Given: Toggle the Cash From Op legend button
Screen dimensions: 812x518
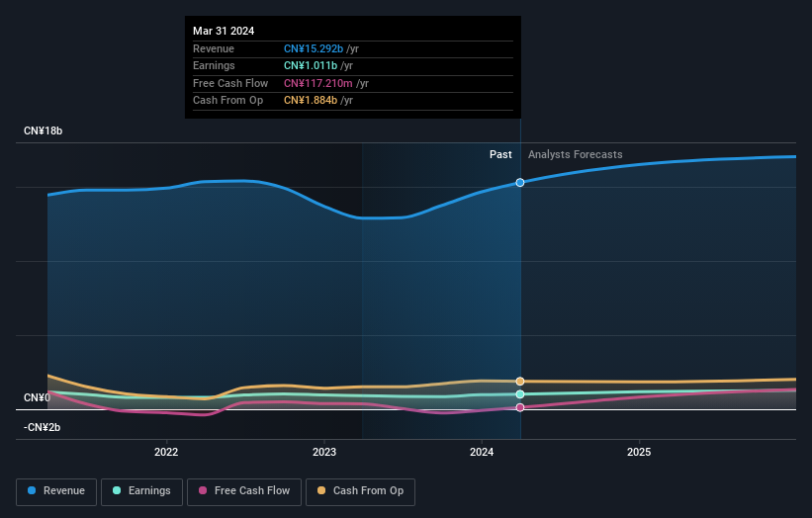Looking at the screenshot, I should [x=360, y=491].
